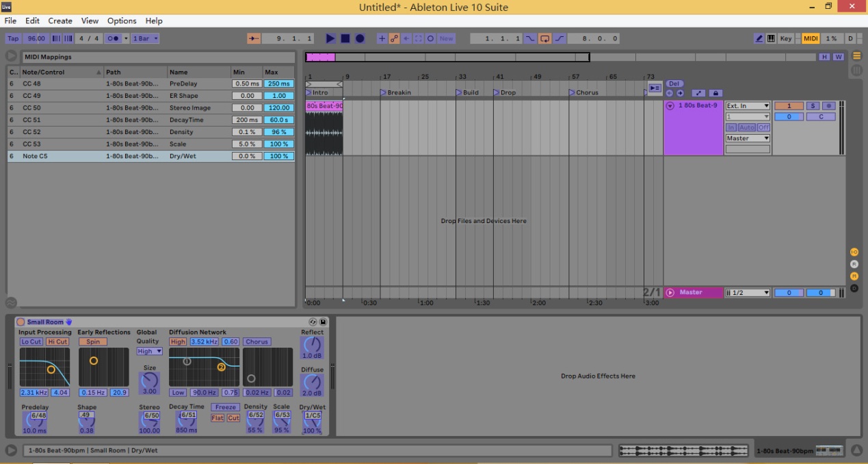Solo the 80s Beat track
This screenshot has width=868, height=464.
(x=813, y=106)
